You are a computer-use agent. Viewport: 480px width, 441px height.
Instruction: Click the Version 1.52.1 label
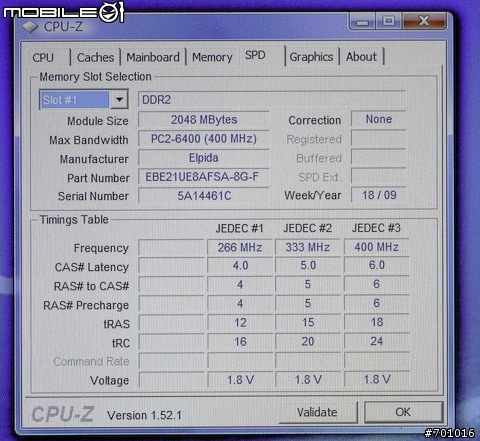(x=144, y=415)
